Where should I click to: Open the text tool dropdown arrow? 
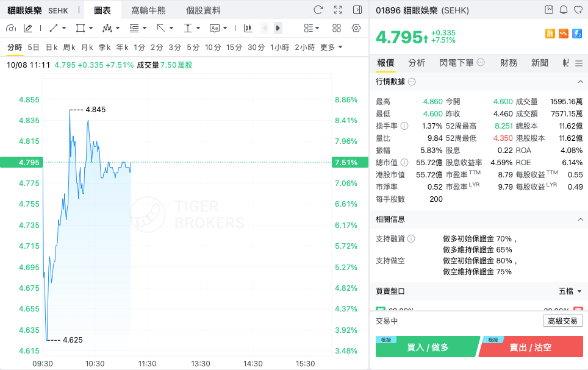[x=225, y=28]
